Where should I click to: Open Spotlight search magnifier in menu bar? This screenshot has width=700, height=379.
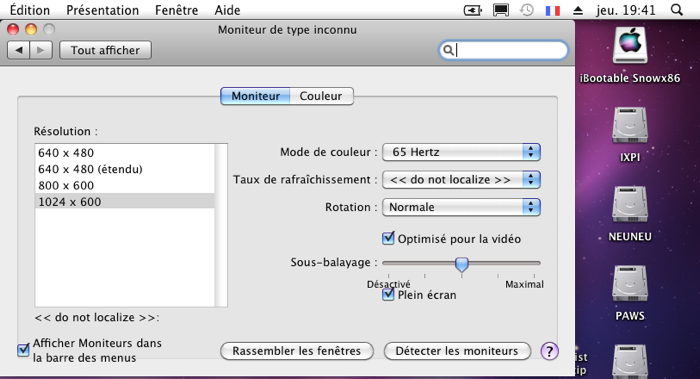677,10
